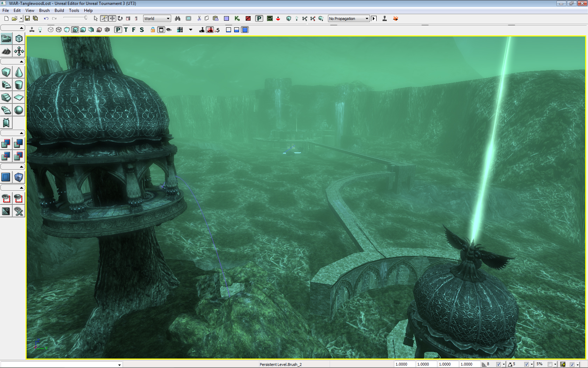This screenshot has height=368, width=588.
Task: Open the Tools menu
Action: 74,10
